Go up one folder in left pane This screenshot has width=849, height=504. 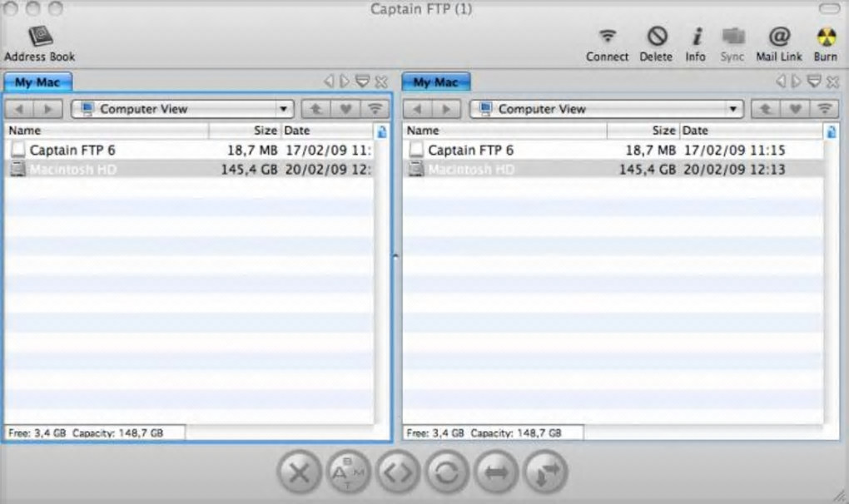tap(315, 109)
